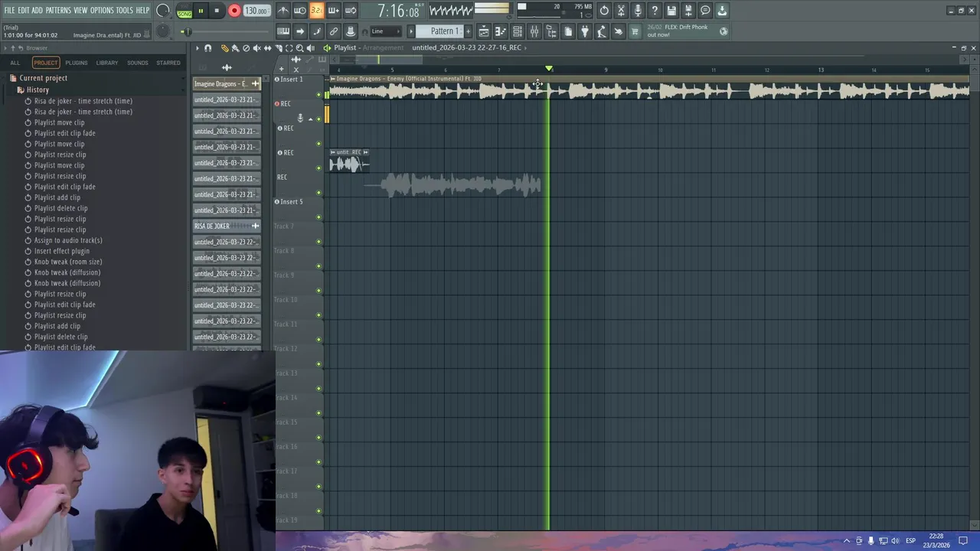Open the PATTERNS menu
The image size is (980, 551).
pyautogui.click(x=58, y=10)
